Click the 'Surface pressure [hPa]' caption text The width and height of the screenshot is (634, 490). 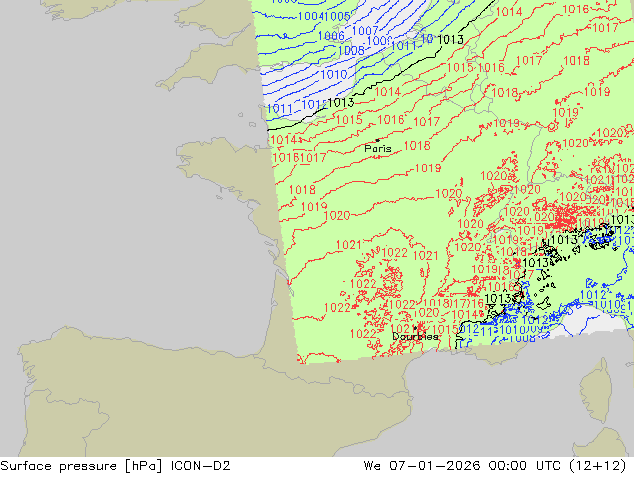pos(82,466)
